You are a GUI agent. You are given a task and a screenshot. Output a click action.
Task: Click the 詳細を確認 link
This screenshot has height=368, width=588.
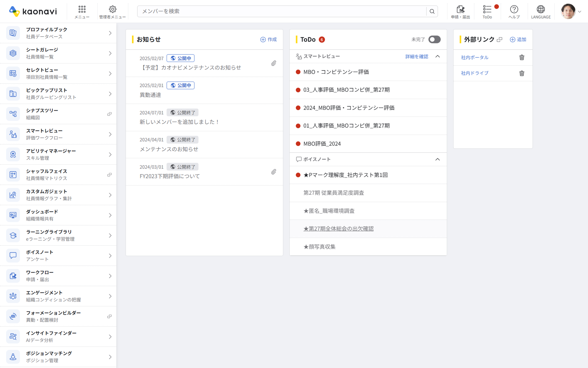pyautogui.click(x=417, y=57)
